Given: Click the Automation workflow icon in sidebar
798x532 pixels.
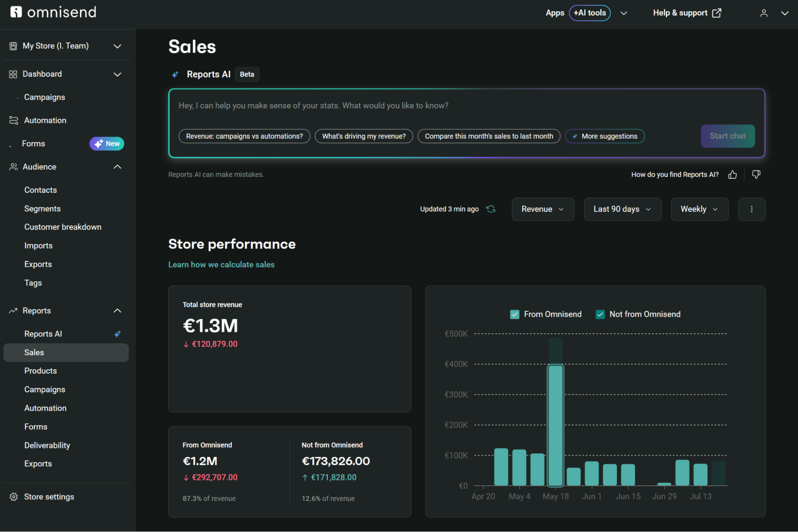Looking at the screenshot, I should coord(14,121).
